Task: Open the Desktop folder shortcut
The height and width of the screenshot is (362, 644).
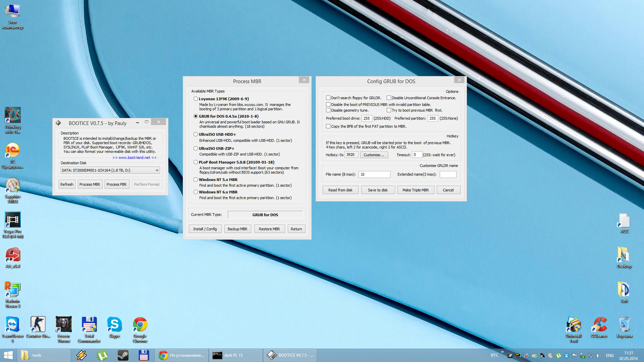Action: 624,258
